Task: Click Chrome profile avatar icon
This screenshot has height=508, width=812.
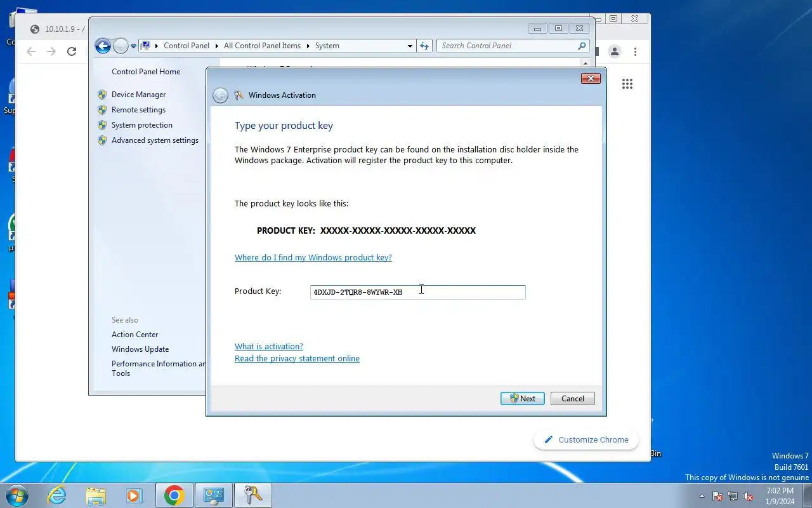Action: (x=614, y=51)
